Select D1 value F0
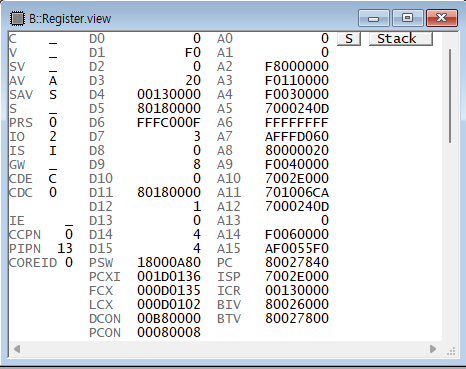This screenshot has height=369, width=466. click(x=193, y=53)
